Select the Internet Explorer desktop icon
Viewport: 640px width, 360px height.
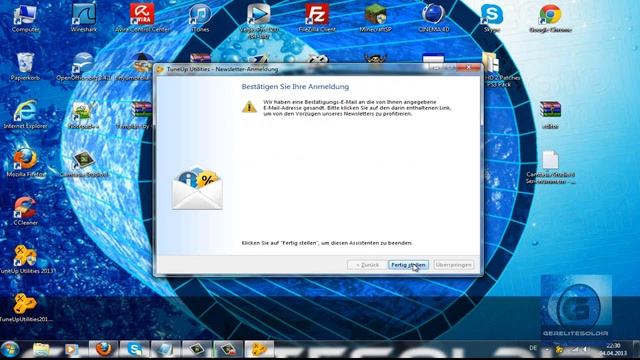point(25,115)
